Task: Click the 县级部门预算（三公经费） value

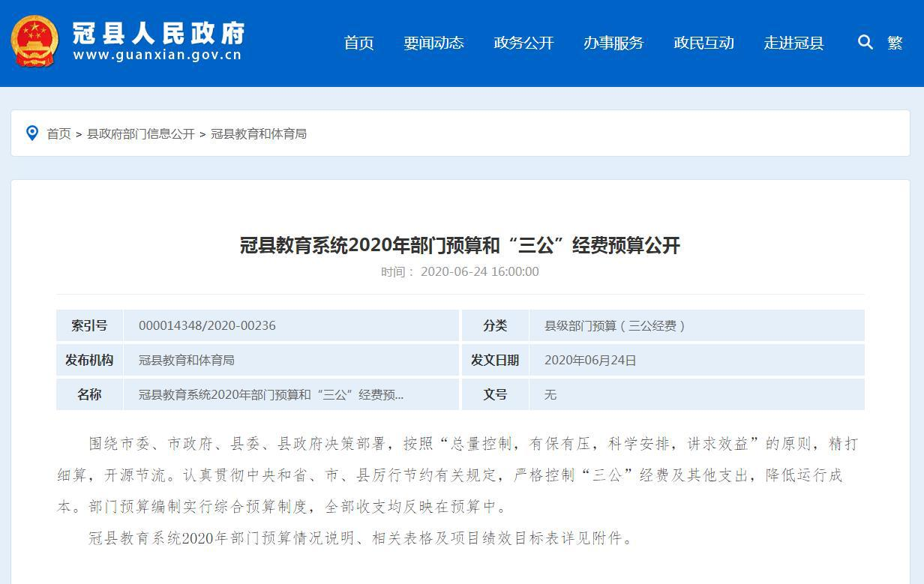Action: click(615, 326)
